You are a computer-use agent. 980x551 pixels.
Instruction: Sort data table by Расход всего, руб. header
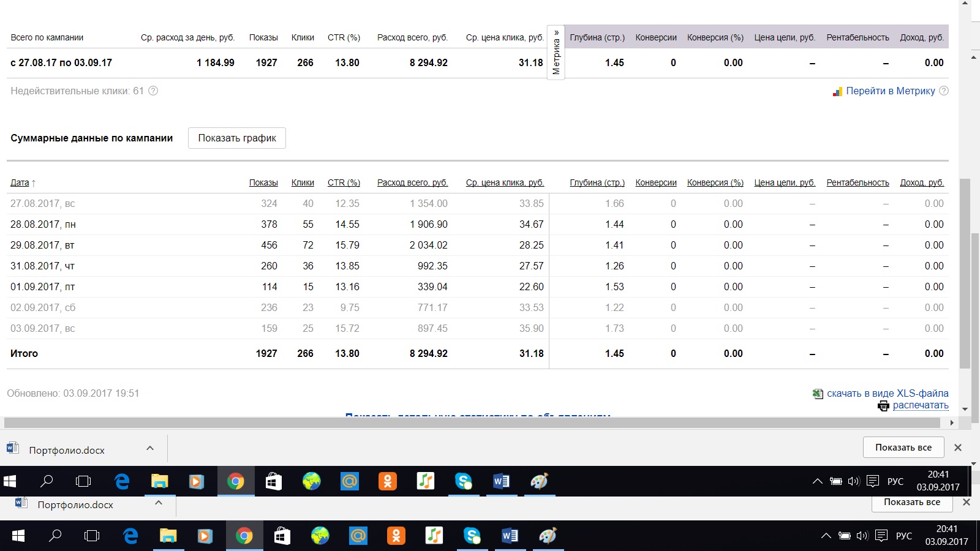click(413, 182)
